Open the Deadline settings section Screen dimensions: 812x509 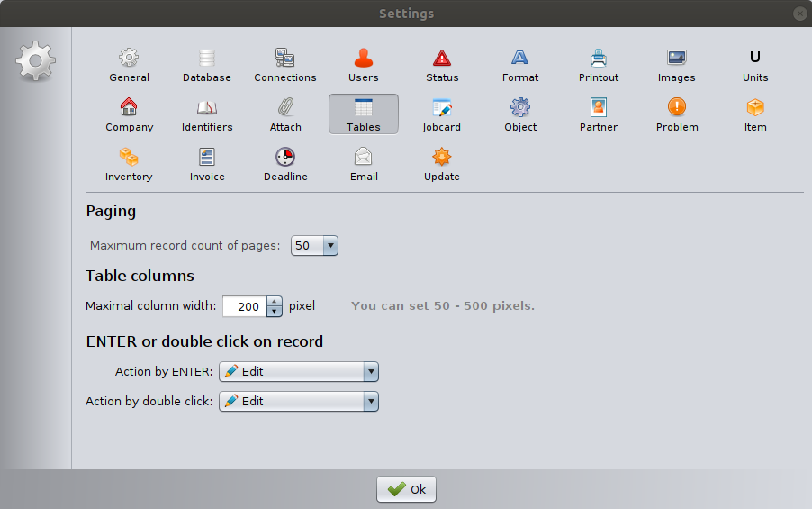click(x=285, y=164)
